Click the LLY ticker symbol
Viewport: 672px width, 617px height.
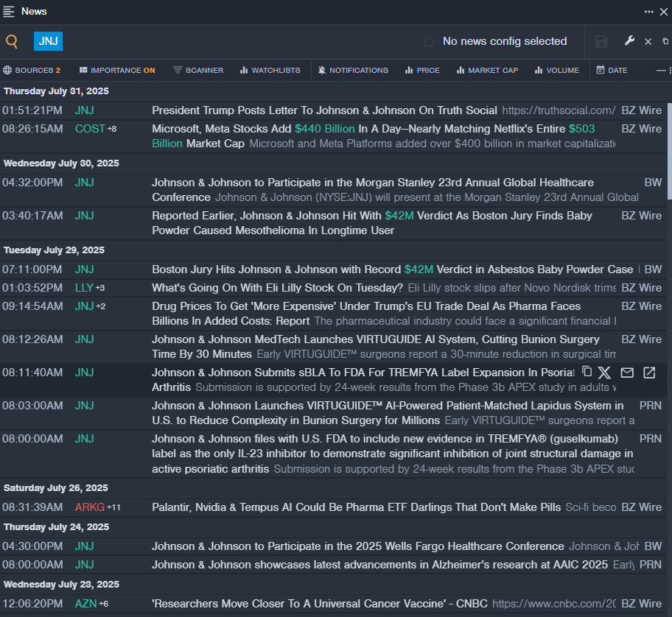coord(84,288)
